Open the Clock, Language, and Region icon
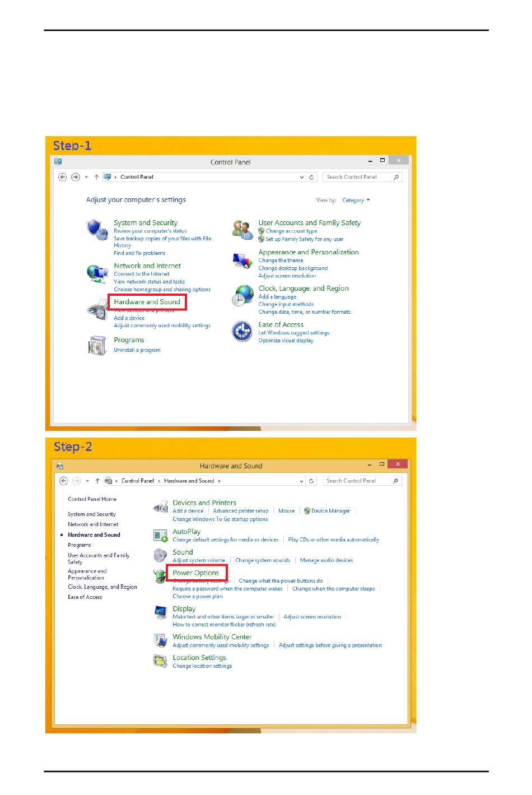Viewport: 532px width, 795px height. click(243, 296)
